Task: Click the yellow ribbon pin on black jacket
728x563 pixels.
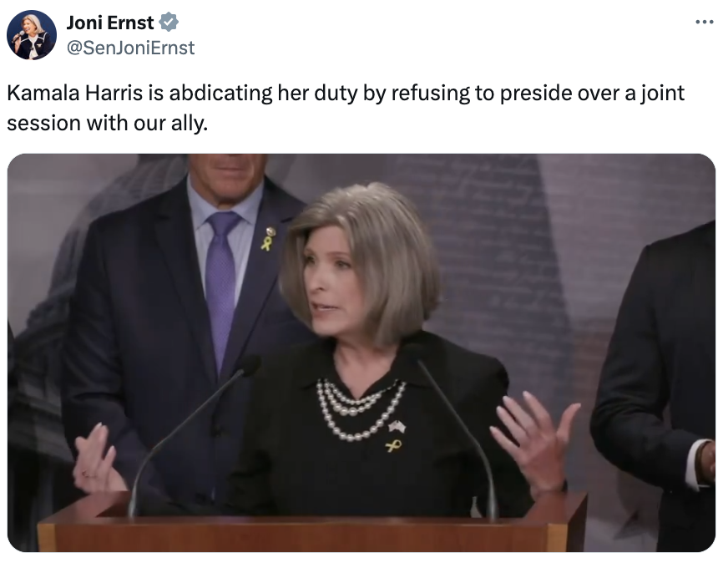Action: 393,446
